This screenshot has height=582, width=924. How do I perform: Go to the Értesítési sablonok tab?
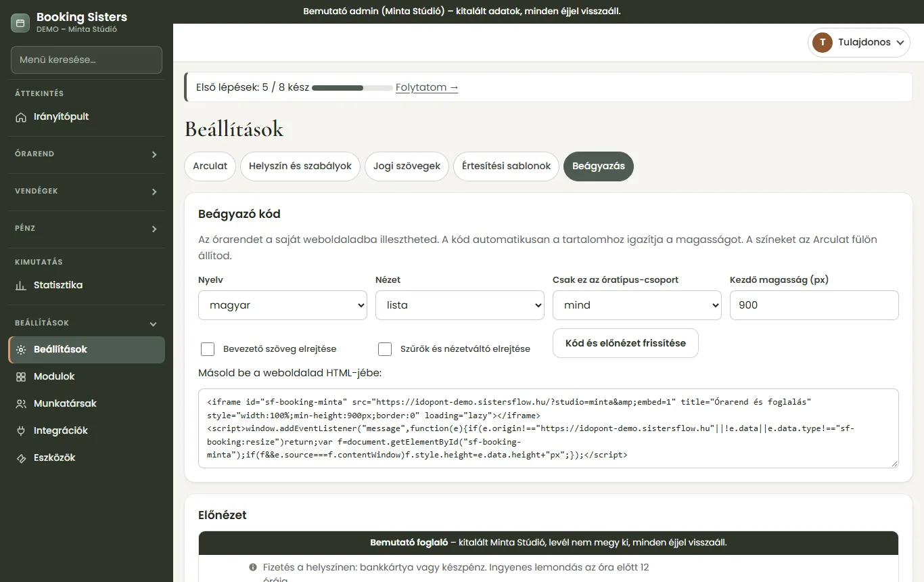507,166
